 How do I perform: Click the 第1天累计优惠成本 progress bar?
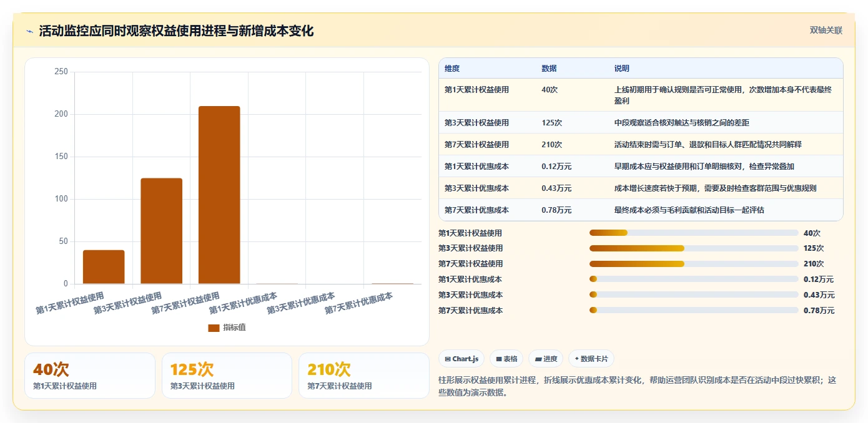coord(694,280)
